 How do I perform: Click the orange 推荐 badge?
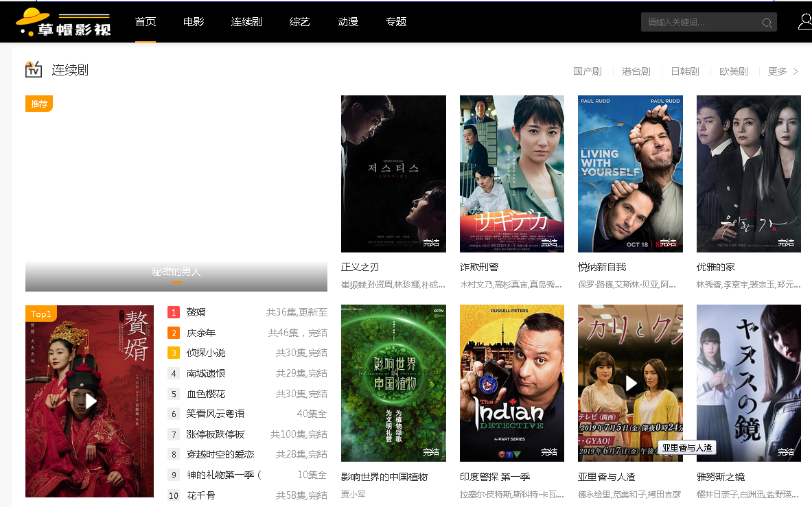point(39,104)
